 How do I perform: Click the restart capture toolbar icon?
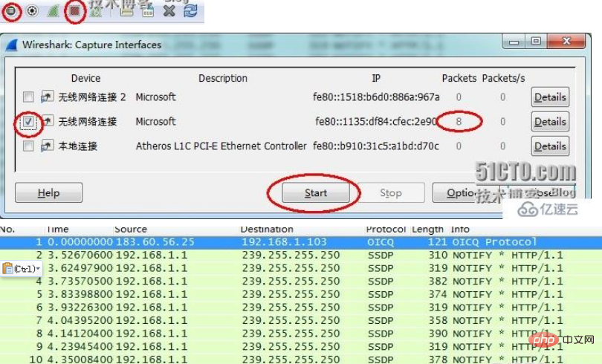pos(96,11)
